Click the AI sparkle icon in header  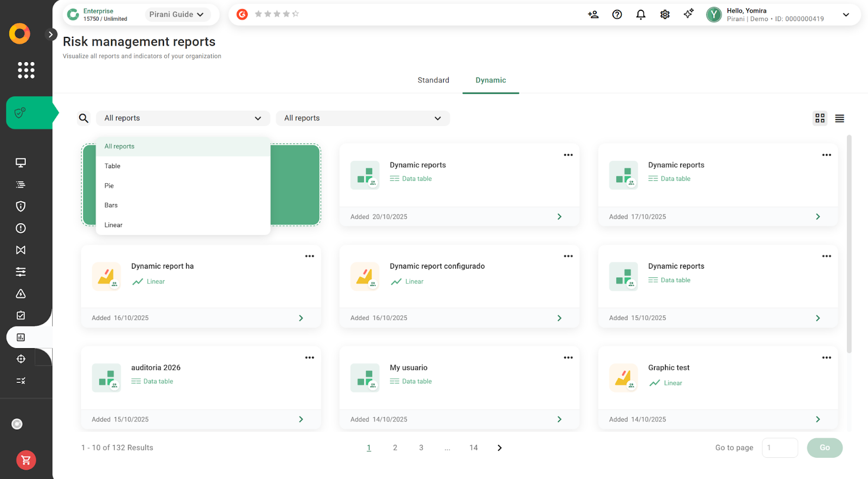688,14
